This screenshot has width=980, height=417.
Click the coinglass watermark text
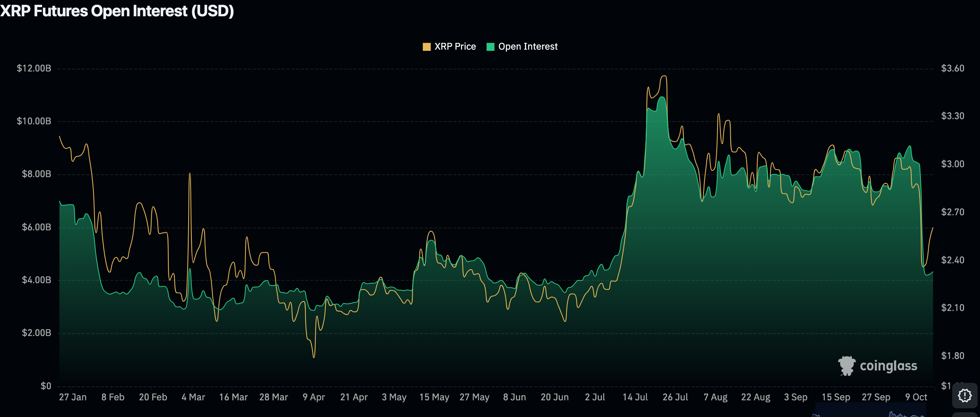[x=888, y=366]
